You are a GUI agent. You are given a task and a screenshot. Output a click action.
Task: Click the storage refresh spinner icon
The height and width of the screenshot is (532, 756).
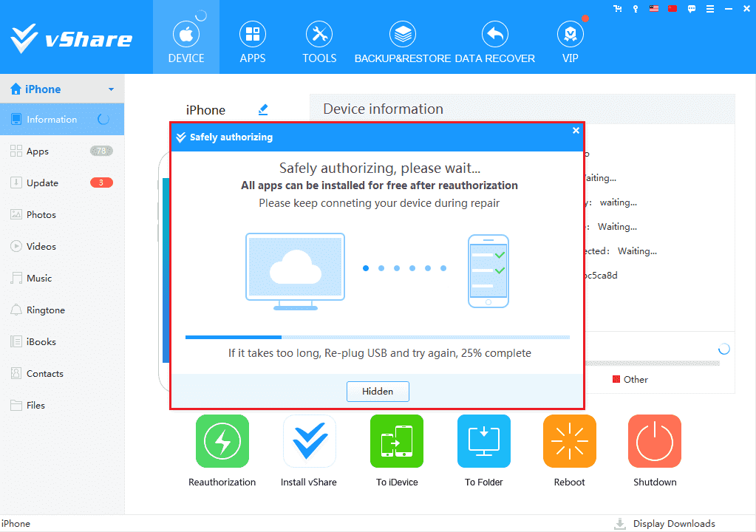point(723,349)
